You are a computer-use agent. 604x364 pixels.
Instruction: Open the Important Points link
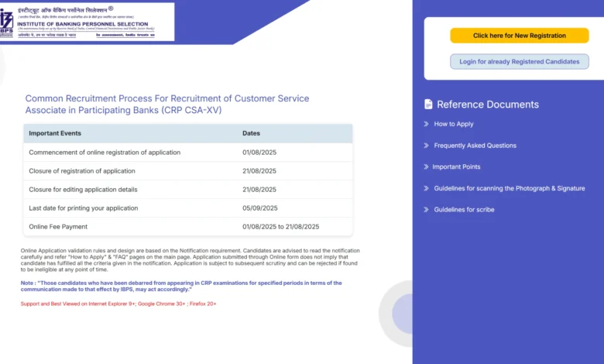point(456,167)
